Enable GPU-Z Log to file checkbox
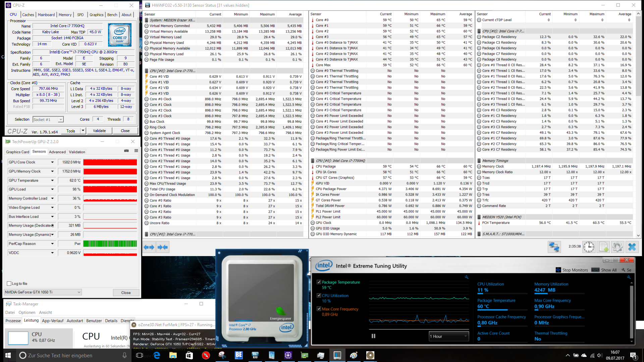This screenshot has width=644, height=362. coord(9,284)
